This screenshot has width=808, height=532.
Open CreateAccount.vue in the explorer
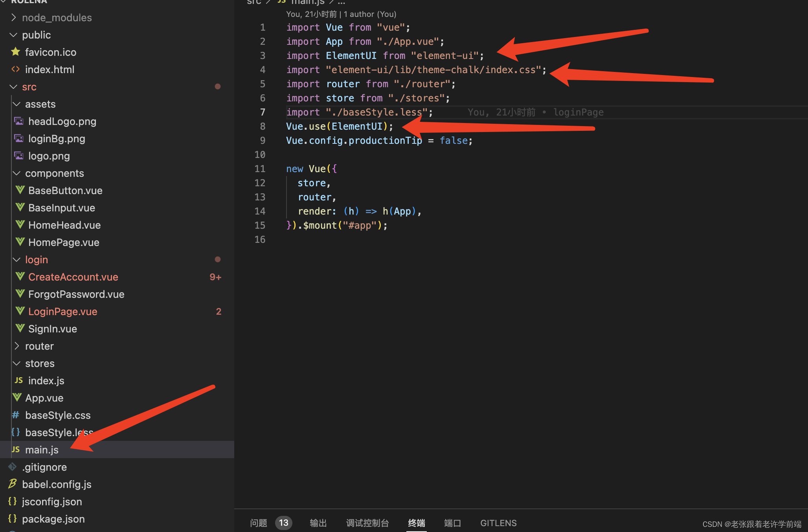tap(73, 277)
